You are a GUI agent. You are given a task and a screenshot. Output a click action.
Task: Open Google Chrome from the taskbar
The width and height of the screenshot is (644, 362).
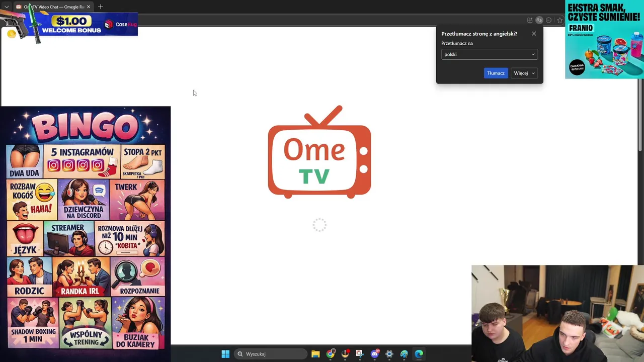click(x=331, y=354)
